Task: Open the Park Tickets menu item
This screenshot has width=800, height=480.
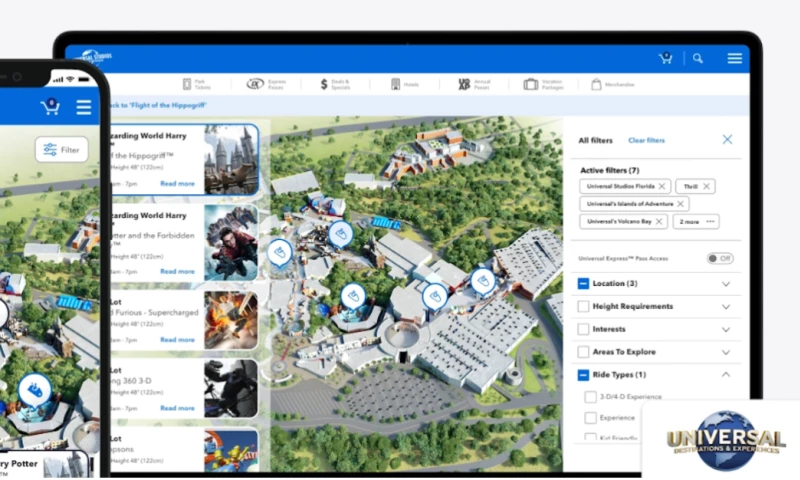Action: tap(196, 84)
